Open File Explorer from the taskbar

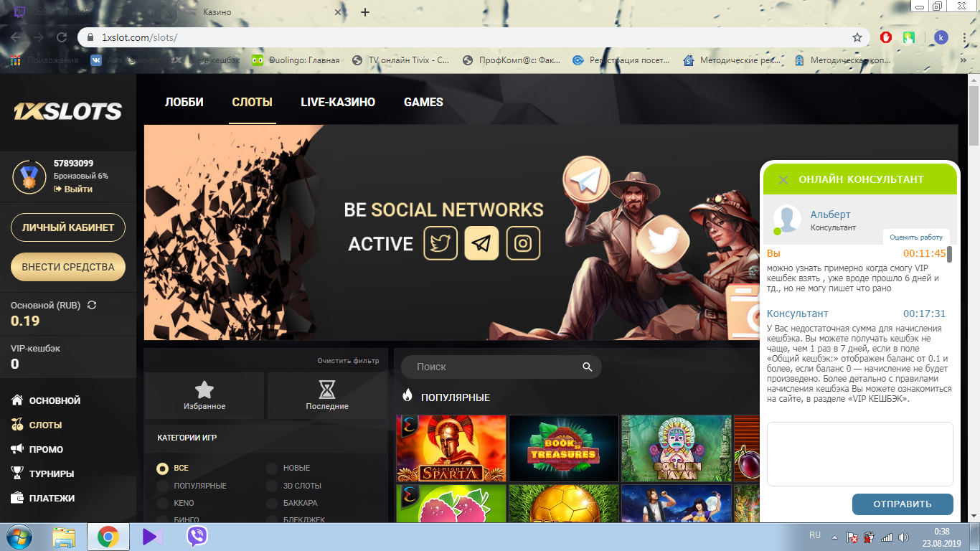(x=64, y=537)
